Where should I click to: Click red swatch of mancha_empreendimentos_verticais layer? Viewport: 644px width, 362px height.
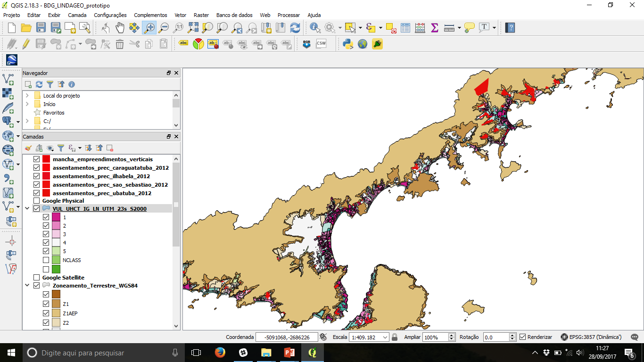pos(46,159)
